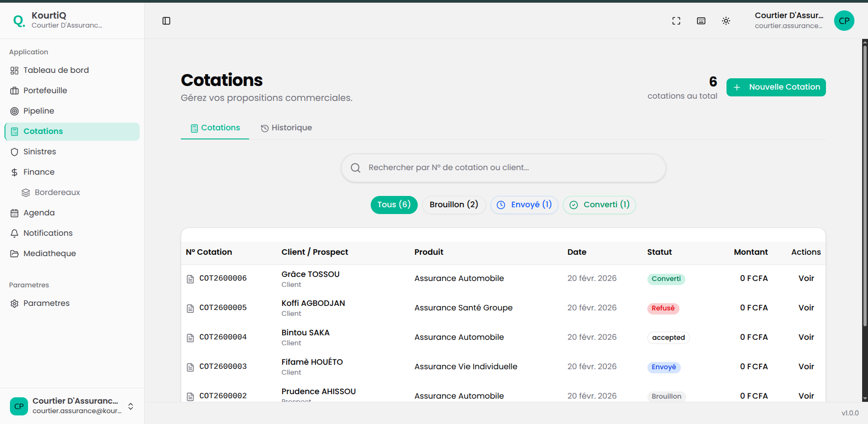868x424 pixels.
Task: Open the Agenda calendar icon
Action: [14, 213]
